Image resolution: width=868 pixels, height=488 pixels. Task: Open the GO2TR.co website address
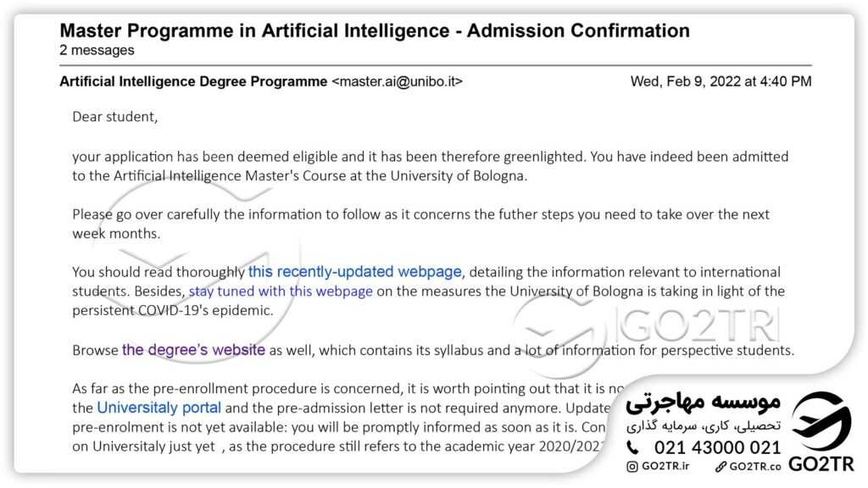click(756, 466)
